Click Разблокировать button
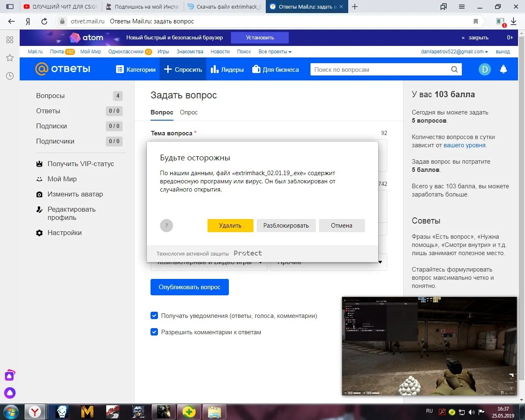This screenshot has width=525, height=420. point(286,226)
